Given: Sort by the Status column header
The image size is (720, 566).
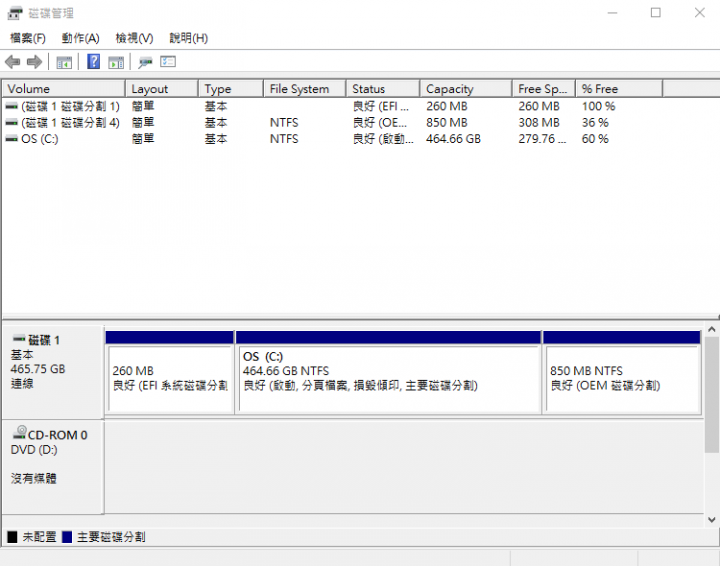Looking at the screenshot, I should tap(383, 89).
